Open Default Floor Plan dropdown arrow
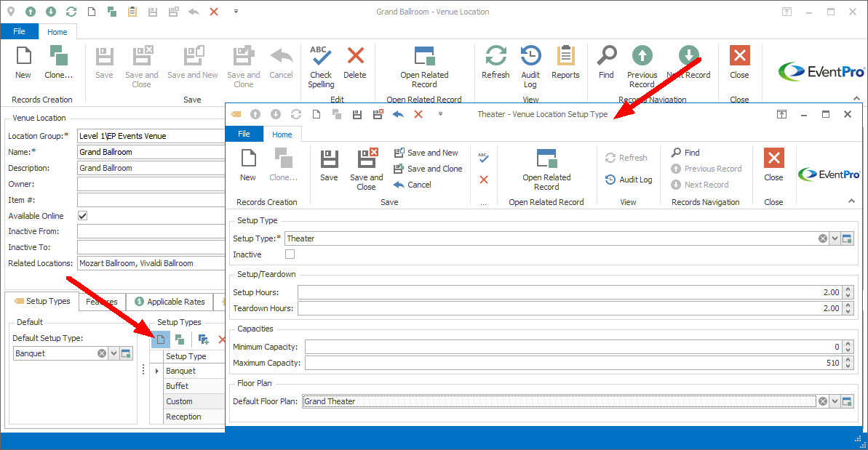868x450 pixels. point(835,401)
